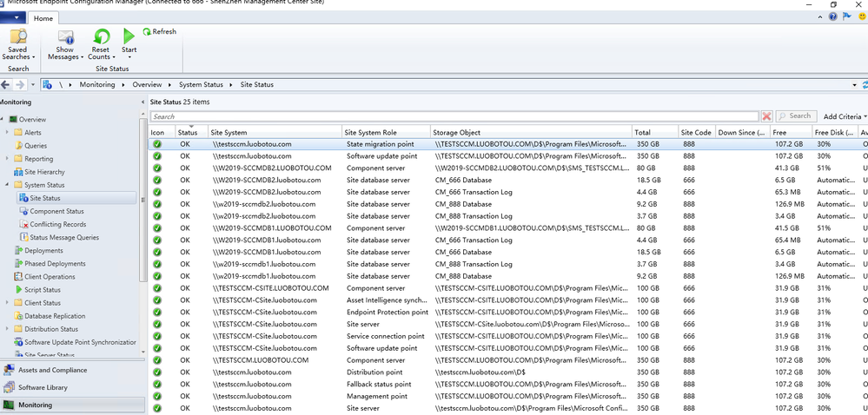The image size is (868, 415).
Task: Click the Show Messages ribbon icon
Action: tap(66, 37)
